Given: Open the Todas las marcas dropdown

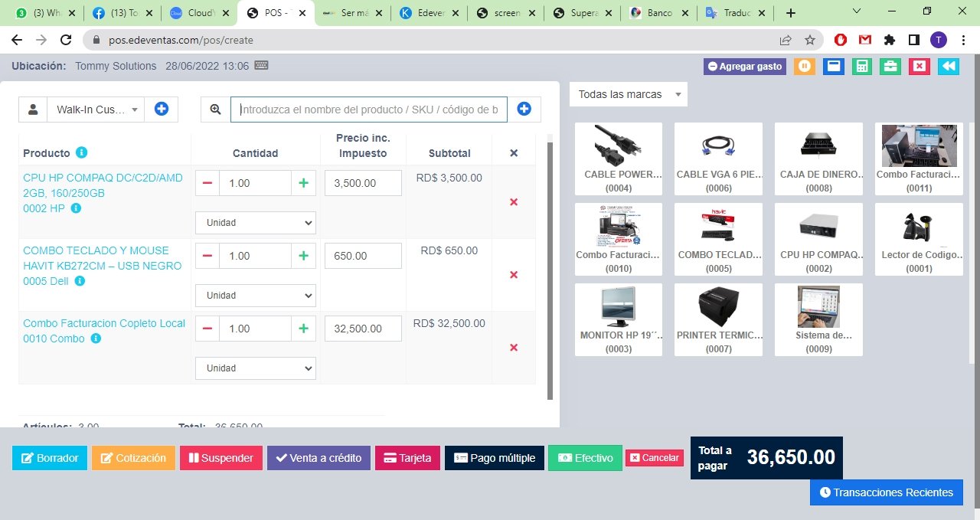Looking at the screenshot, I should [629, 94].
